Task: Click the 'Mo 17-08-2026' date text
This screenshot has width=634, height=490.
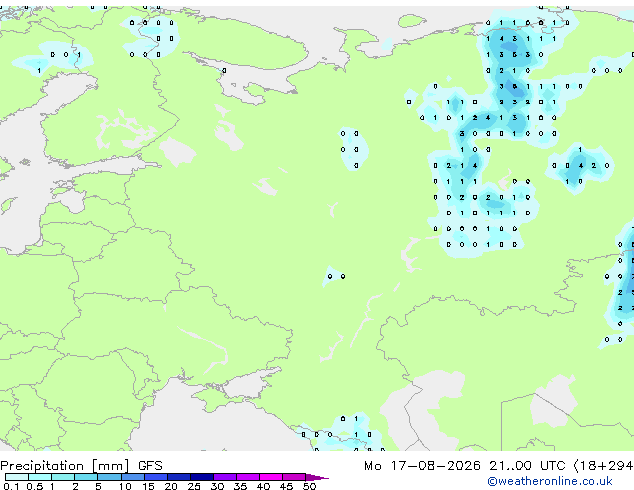Action: (x=422, y=466)
